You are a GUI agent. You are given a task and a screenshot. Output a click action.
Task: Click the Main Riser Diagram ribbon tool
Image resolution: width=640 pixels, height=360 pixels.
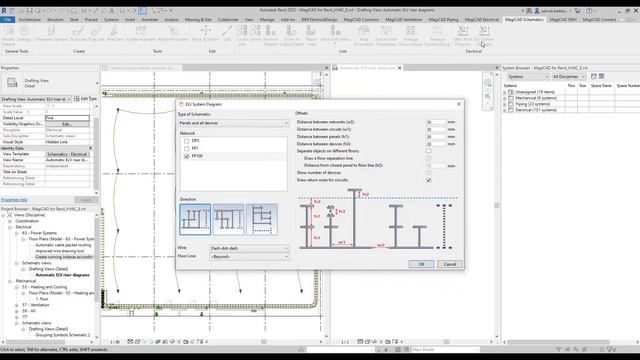coord(463,36)
